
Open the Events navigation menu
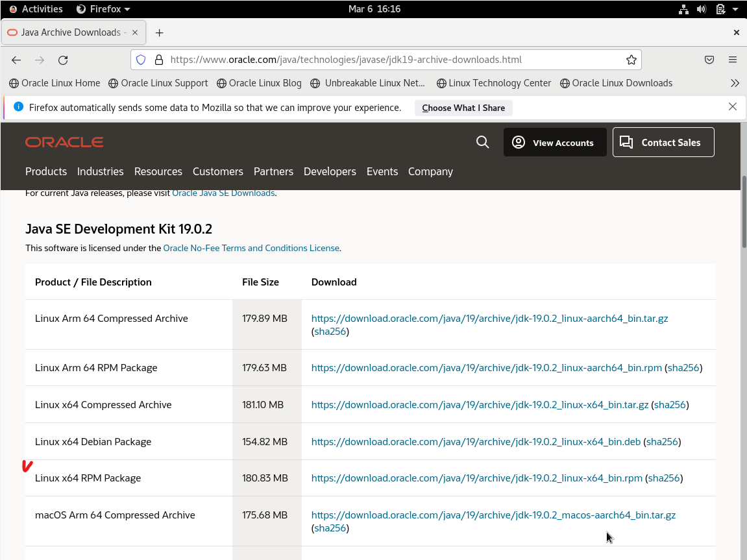pyautogui.click(x=382, y=171)
